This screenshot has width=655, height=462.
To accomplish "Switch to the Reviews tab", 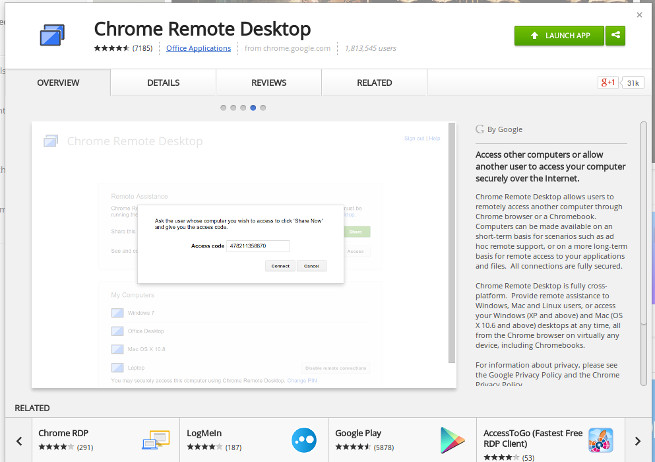I will tap(269, 83).
